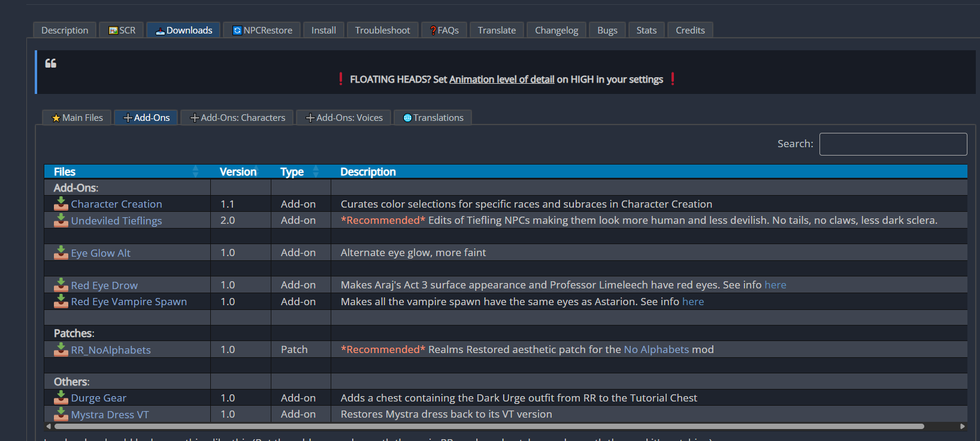Follow Animation level of detail link
Image resolution: width=980 pixels, height=441 pixels.
coord(501,80)
